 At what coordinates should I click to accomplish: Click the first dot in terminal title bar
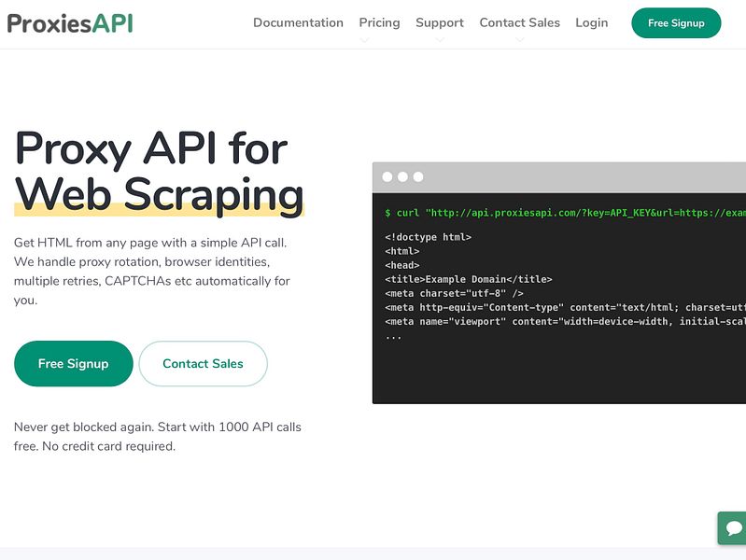point(387,177)
